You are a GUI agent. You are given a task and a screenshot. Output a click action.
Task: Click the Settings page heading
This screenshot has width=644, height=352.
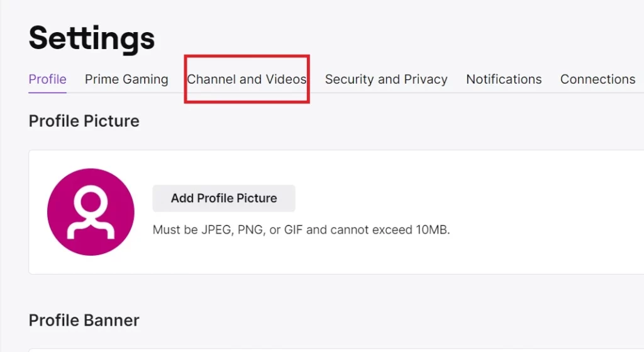tap(92, 38)
